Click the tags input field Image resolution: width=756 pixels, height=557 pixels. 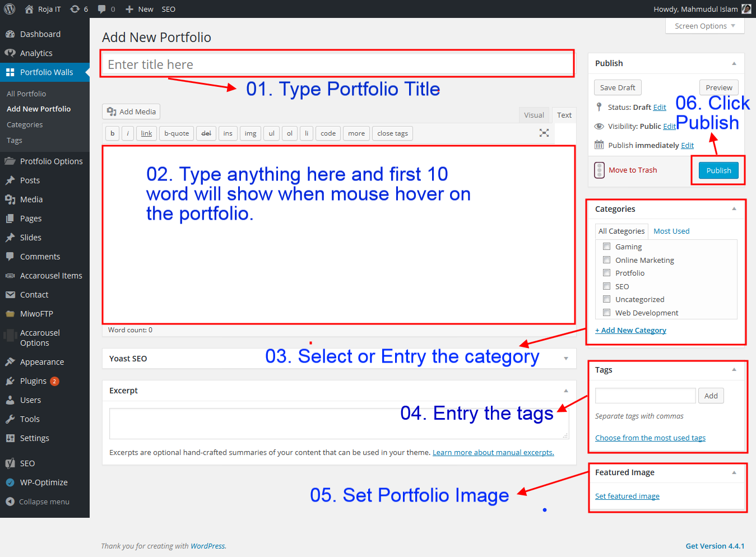click(x=646, y=396)
